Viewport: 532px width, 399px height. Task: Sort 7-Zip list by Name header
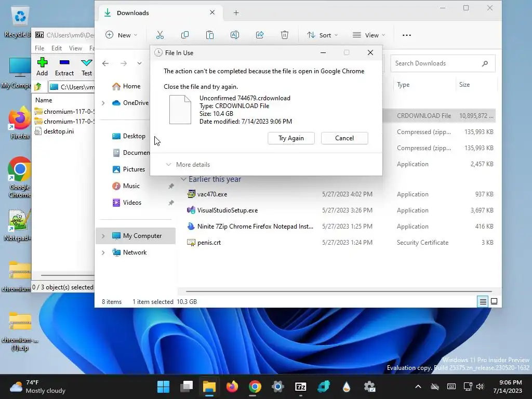click(44, 100)
